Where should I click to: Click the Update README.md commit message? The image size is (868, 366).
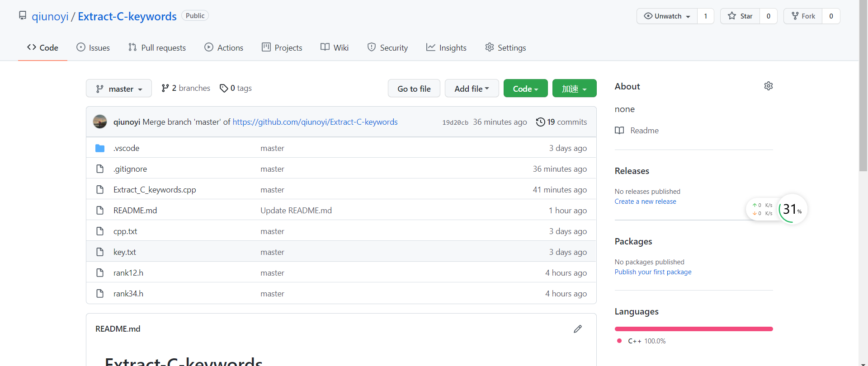pos(296,211)
